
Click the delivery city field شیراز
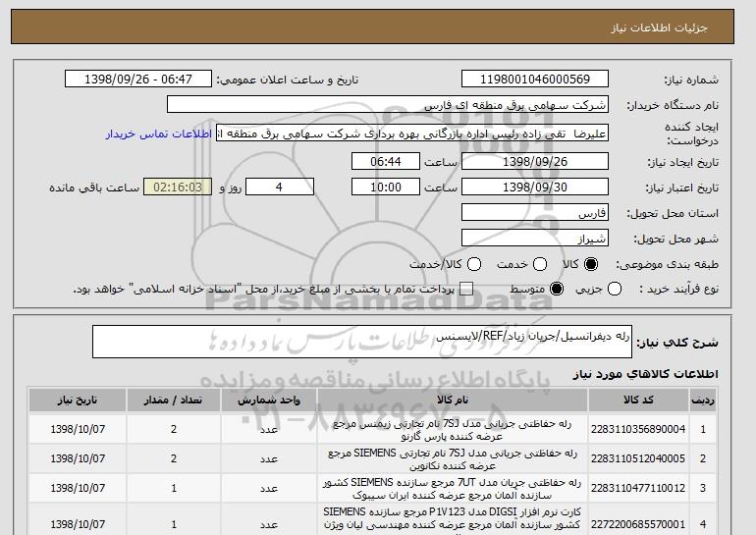[x=535, y=239]
